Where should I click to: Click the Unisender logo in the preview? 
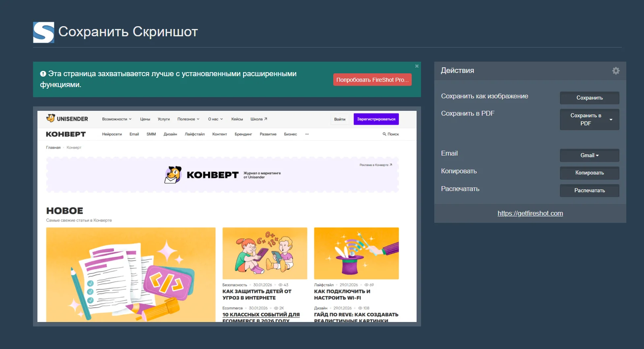[67, 118]
